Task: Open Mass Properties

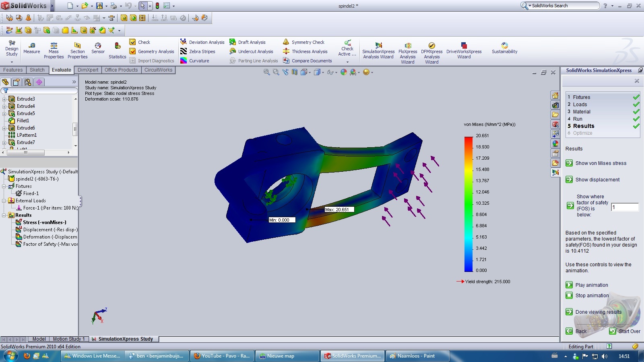Action: click(x=54, y=50)
